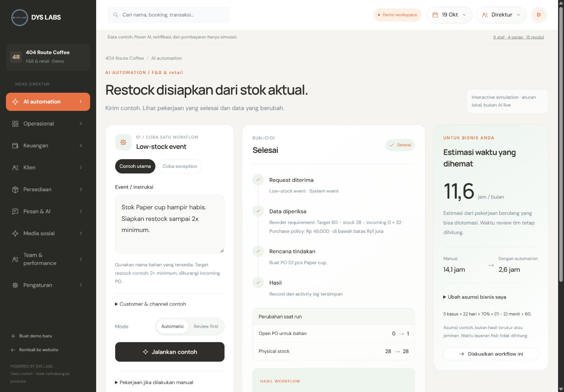Screen dimensions: 564x392
Task: Open the Direktur role dropdown
Action: pos(501,15)
